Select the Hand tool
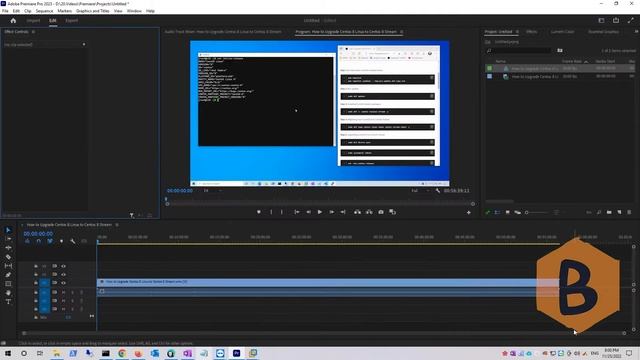 tap(8, 293)
